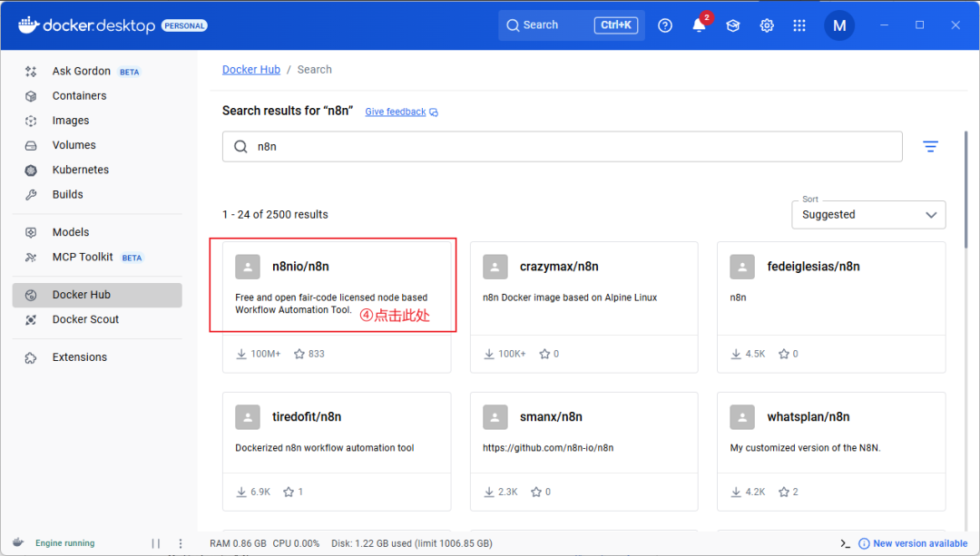Open notifications bell icon
The image size is (980, 556).
(x=699, y=25)
